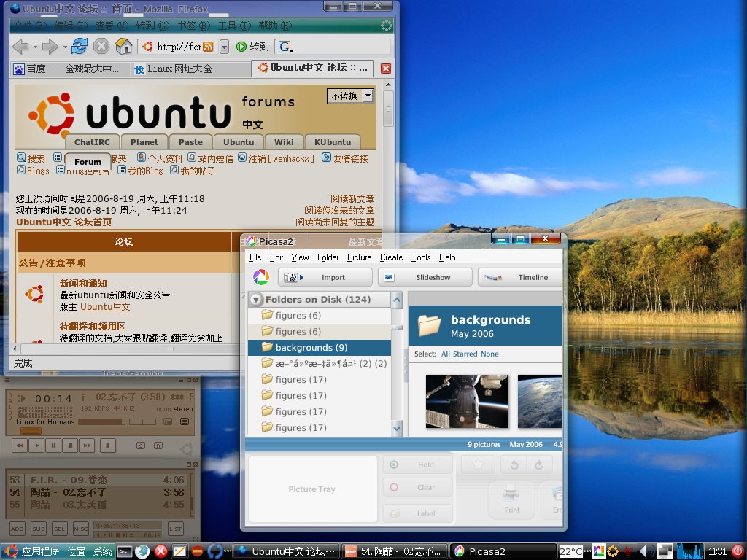Pause playback in the music player

click(53, 446)
